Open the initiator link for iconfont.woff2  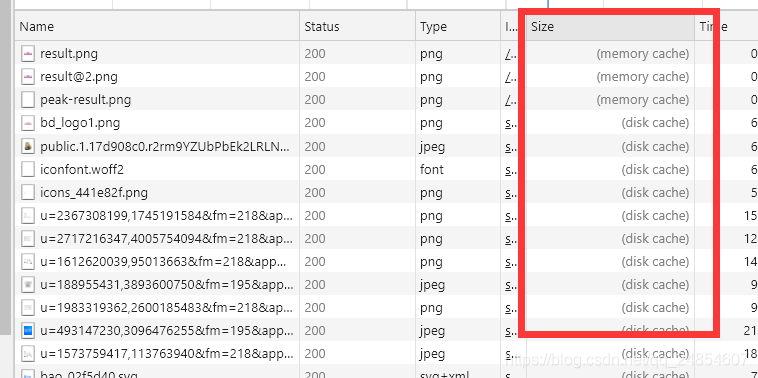point(510,170)
